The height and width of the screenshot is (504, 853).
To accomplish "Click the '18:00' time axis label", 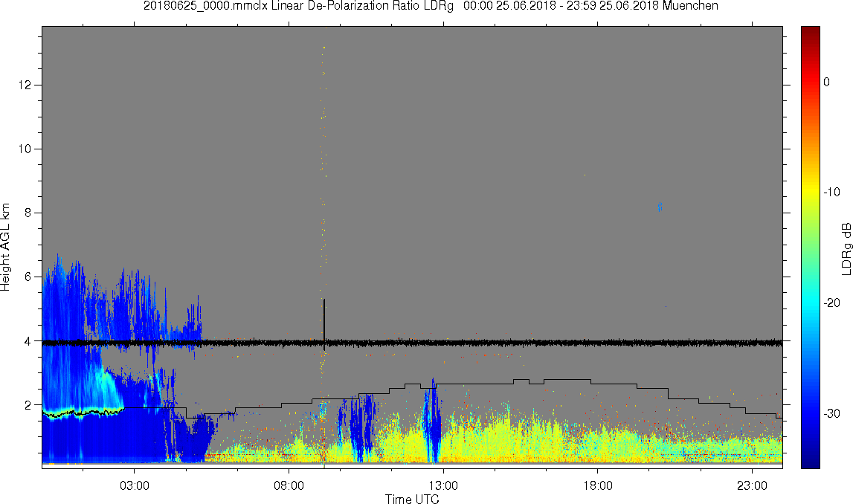I will [598, 485].
